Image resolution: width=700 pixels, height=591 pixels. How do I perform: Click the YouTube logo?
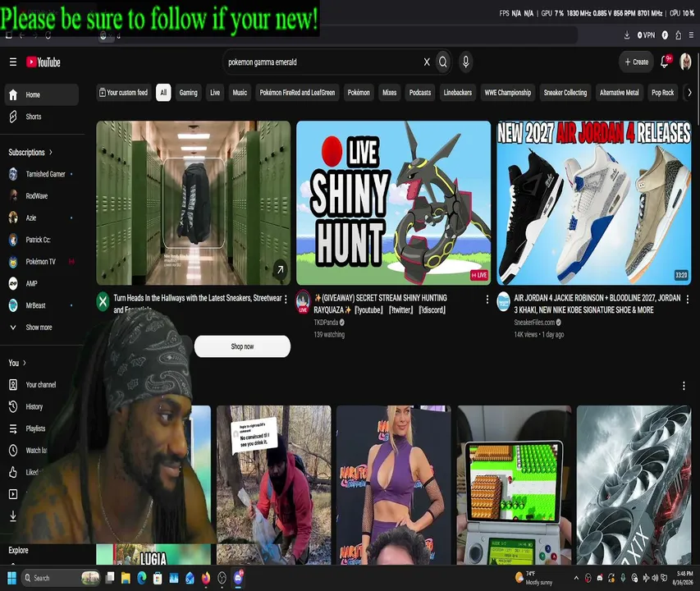43,62
